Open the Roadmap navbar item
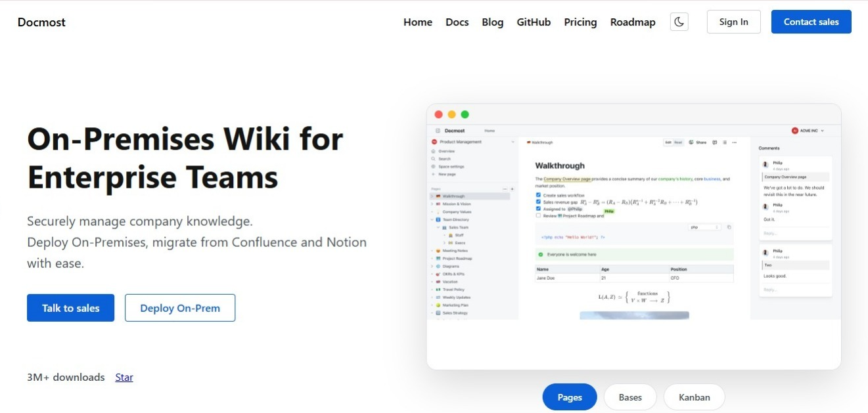This screenshot has width=868, height=413. click(633, 22)
